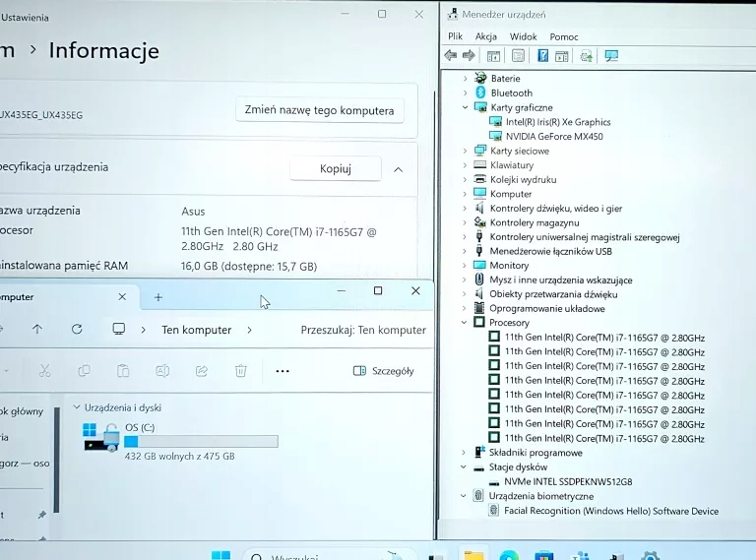
Task: Select NVMe INTEL SSDPEKNW512G8 drive
Action: click(x=568, y=481)
